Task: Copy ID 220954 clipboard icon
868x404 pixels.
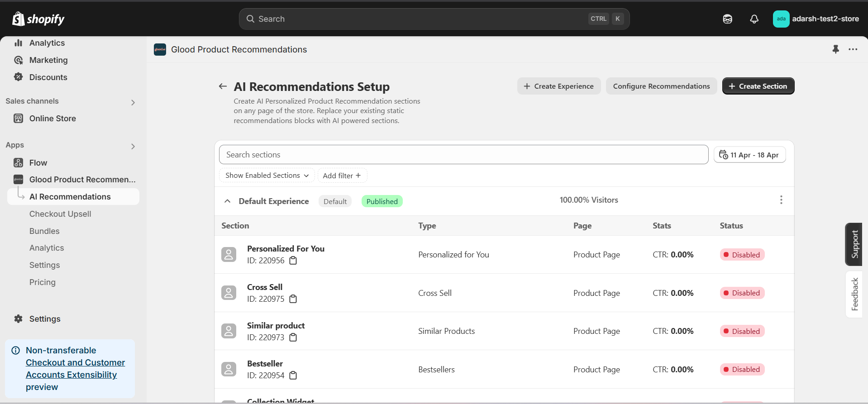Action: pos(293,375)
